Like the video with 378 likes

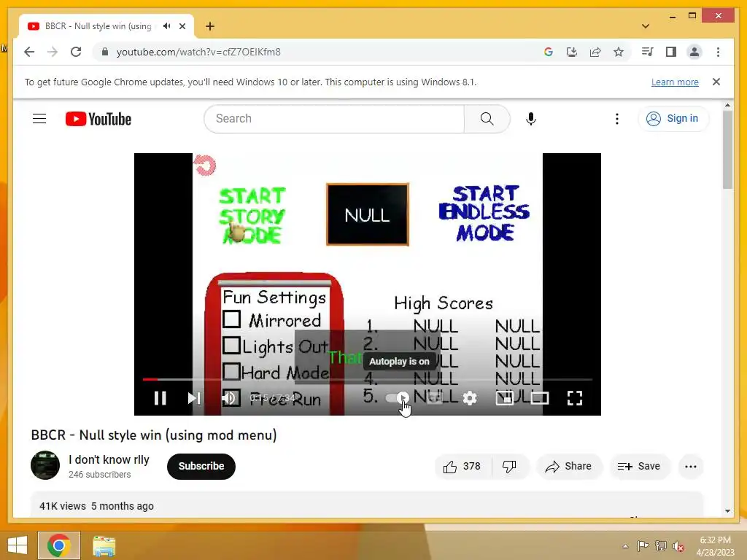pos(462,466)
